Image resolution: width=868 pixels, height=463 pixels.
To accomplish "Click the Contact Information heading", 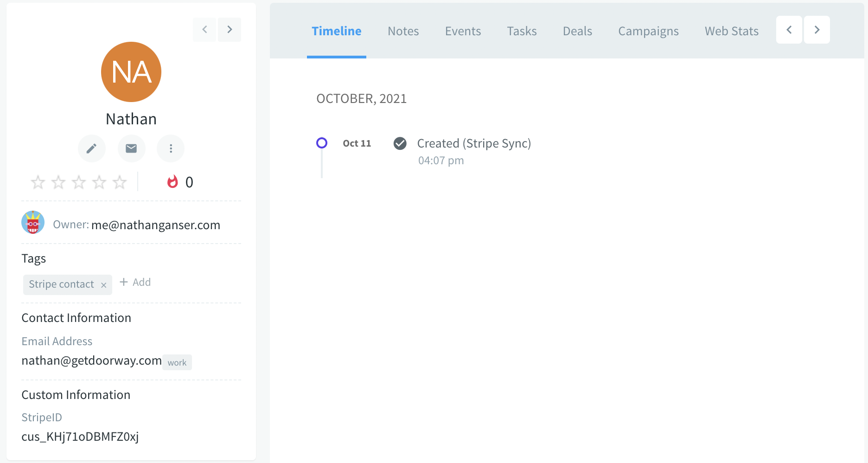I will 77,318.
